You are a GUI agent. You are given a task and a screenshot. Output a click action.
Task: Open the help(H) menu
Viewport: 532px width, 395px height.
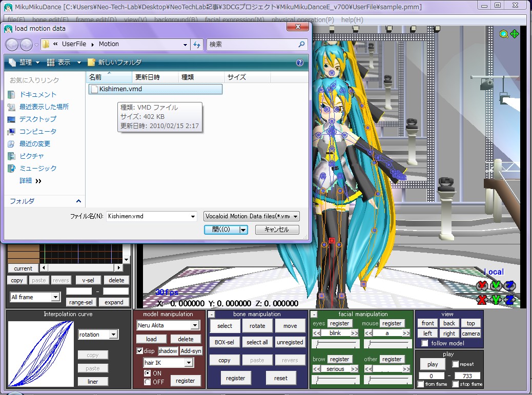[352, 19]
